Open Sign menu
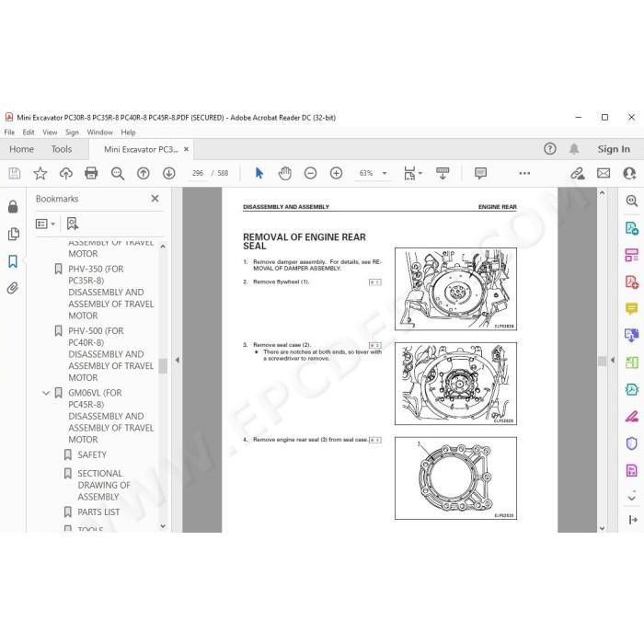 [x=72, y=132]
